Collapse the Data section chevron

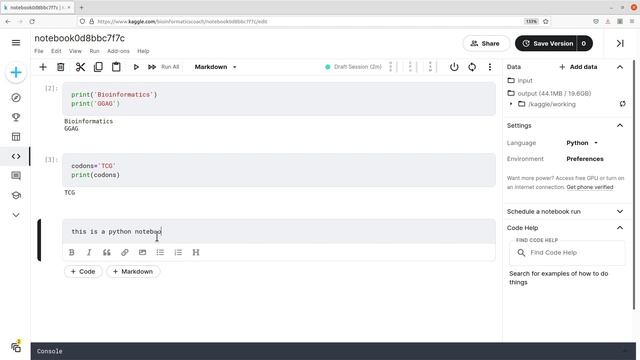620,67
